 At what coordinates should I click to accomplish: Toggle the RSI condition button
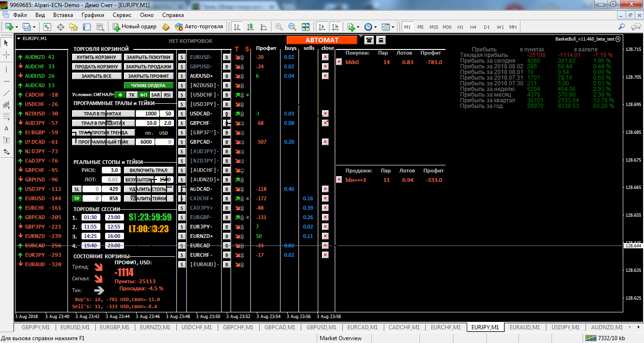(167, 95)
